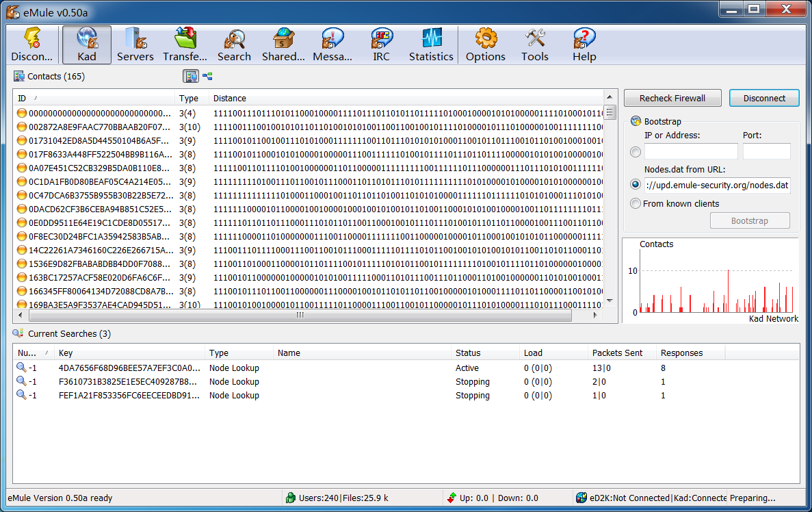The image size is (812, 512).
Task: Select the Nodes.dat from URL radio button
Action: 636,185
